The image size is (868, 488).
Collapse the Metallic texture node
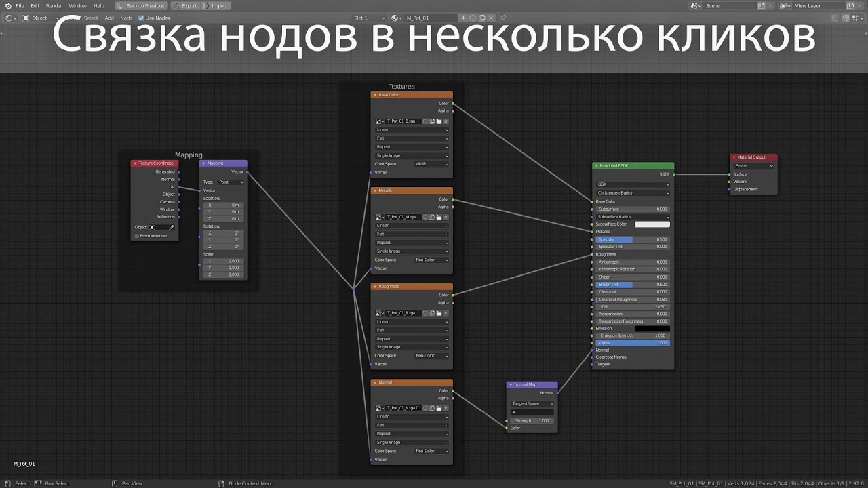[374, 190]
